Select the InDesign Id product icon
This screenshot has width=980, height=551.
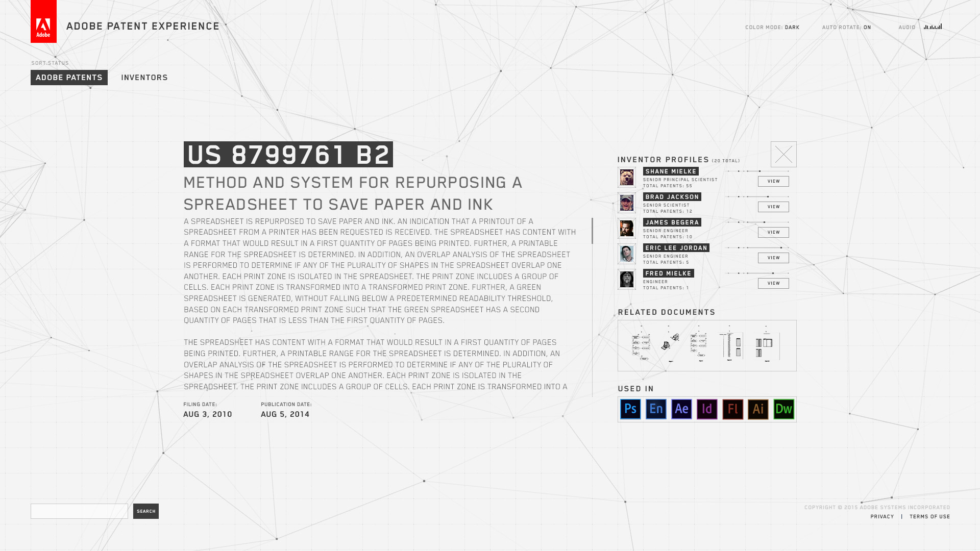click(x=707, y=409)
